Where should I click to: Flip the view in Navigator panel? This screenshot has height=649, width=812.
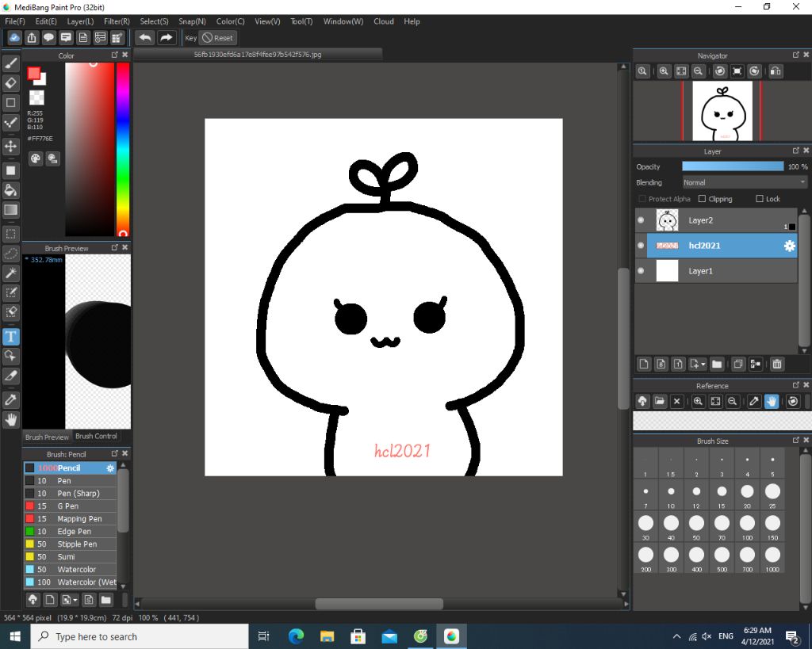(776, 71)
